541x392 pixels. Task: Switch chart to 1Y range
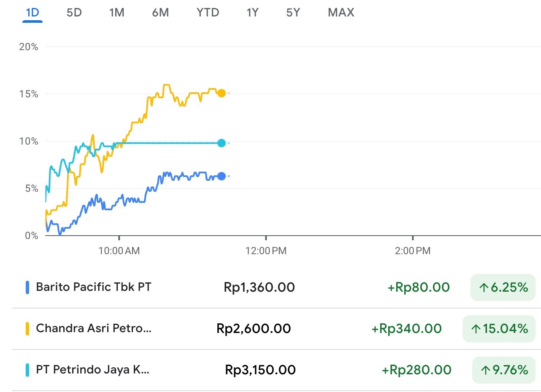[252, 13]
